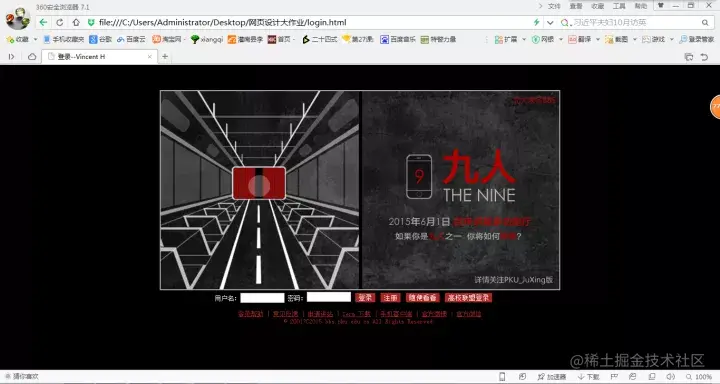Click the 翻译 translate toolbar item
The height and width of the screenshot is (384, 720).
(580, 40)
